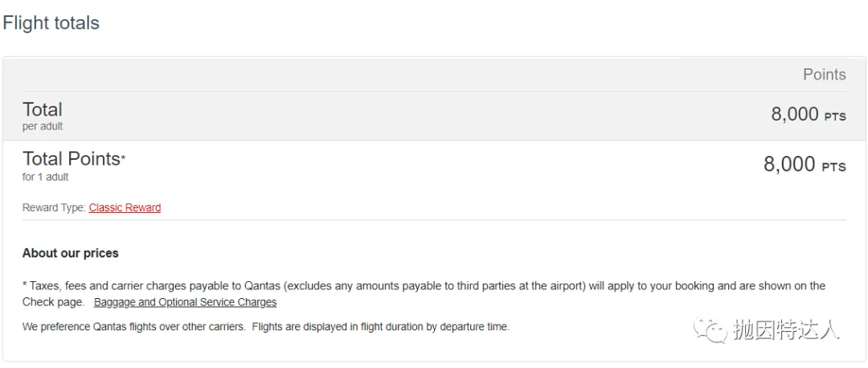Screen dimensions: 868x368
Task: Open Baggage and Optional Service Charges link
Action: point(185,303)
